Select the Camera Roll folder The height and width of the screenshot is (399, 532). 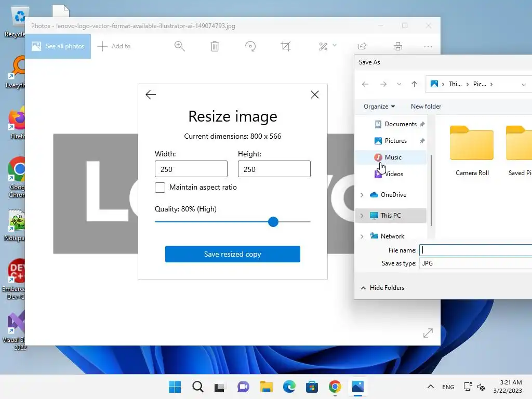pyautogui.click(x=472, y=150)
